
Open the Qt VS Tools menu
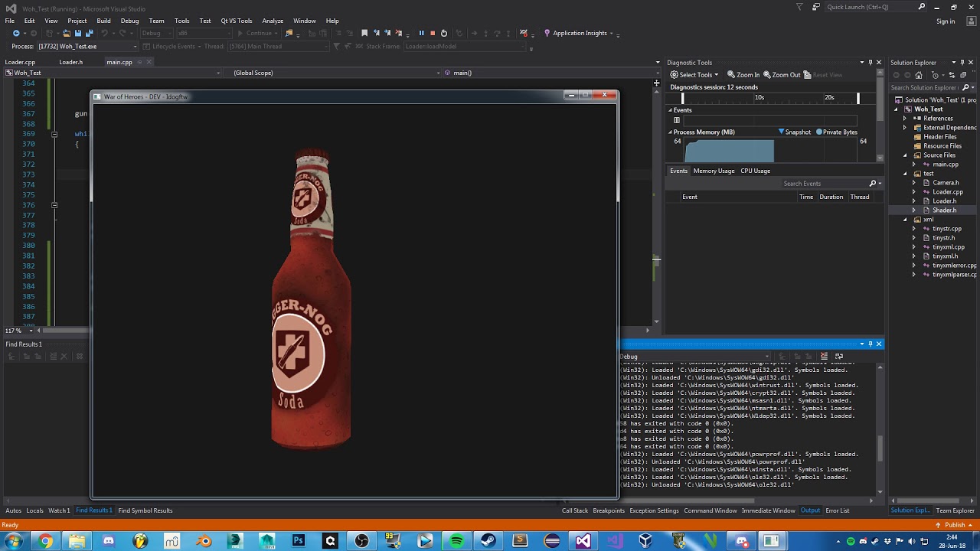(x=236, y=21)
